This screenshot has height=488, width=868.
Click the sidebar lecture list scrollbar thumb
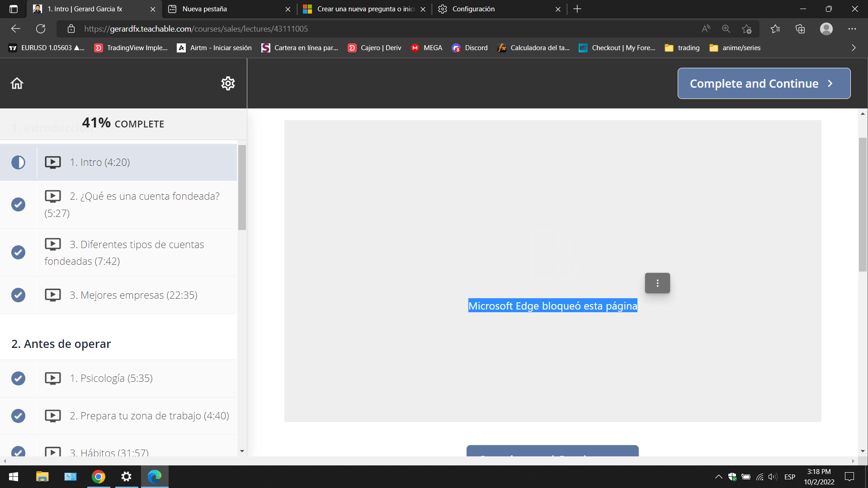tap(242, 188)
